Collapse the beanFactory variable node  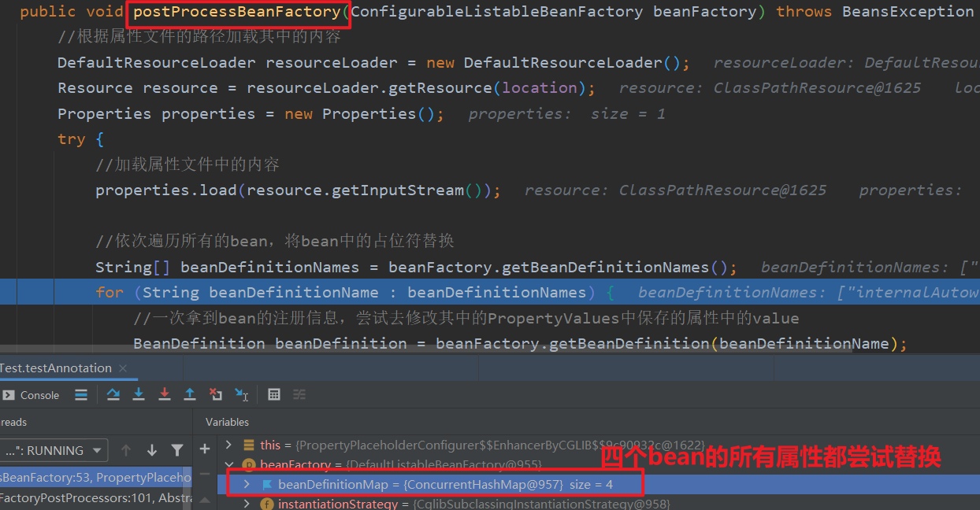click(x=229, y=465)
